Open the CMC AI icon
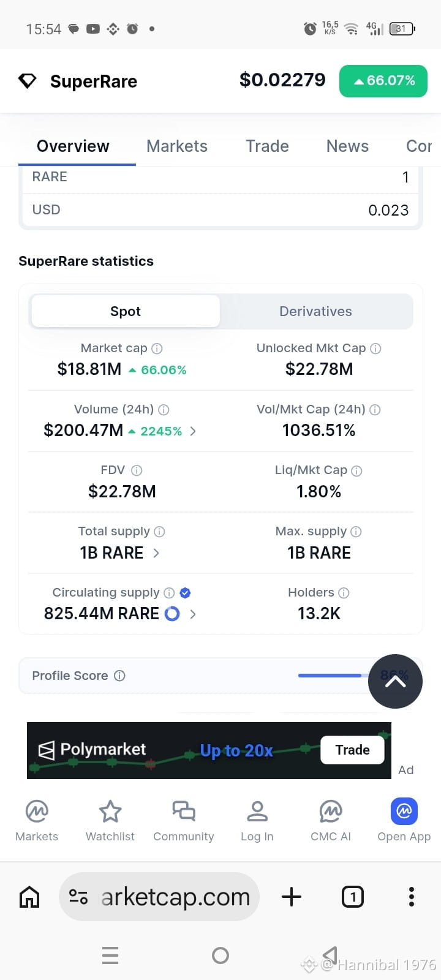Image resolution: width=441 pixels, height=980 pixels. 331,811
